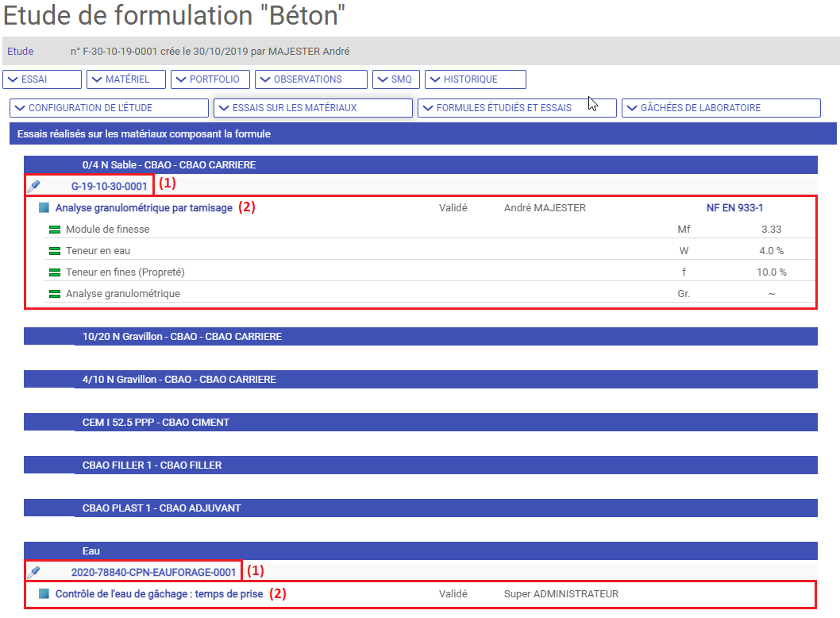Click the Module de finesse row label
The width and height of the screenshot is (840, 618).
pos(108,229)
